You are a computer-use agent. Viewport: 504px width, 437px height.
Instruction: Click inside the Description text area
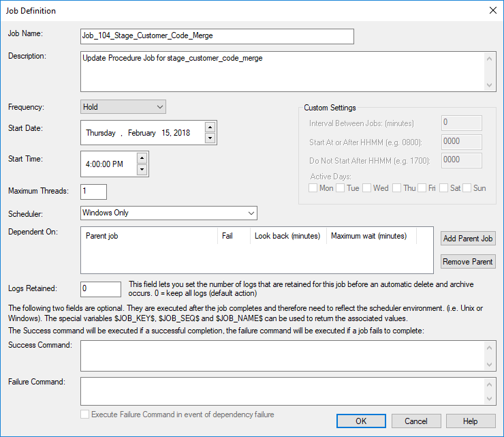coord(282,72)
